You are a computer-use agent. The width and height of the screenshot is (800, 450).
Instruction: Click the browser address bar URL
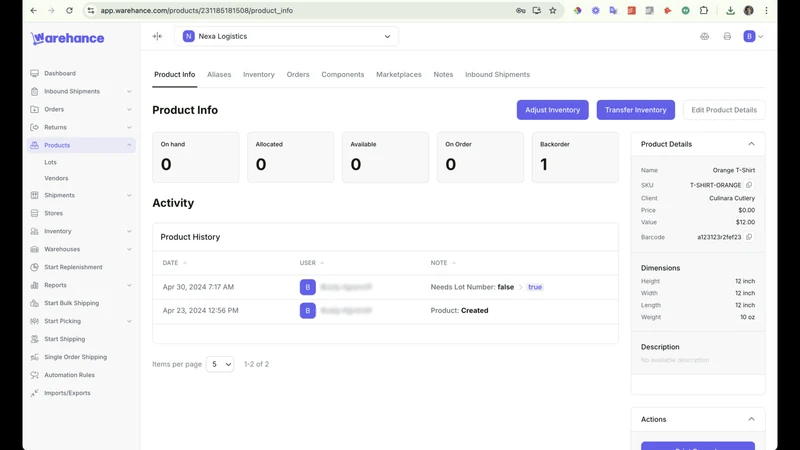196,10
